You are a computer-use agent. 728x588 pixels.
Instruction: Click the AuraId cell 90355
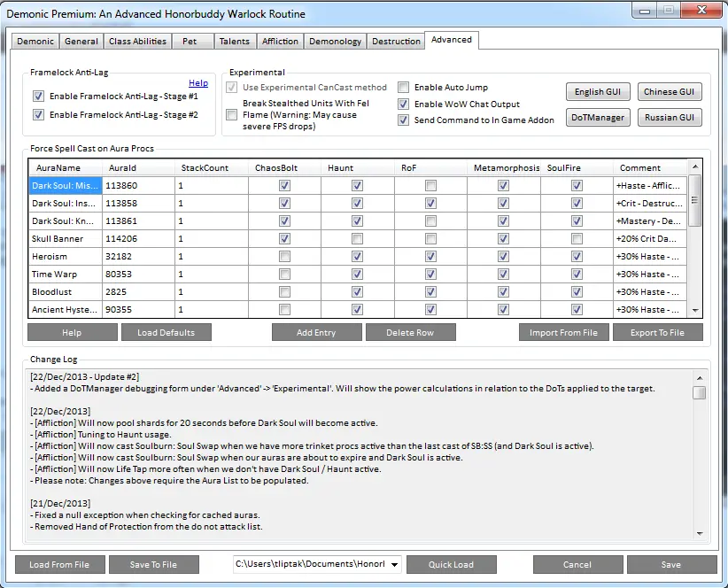(138, 310)
